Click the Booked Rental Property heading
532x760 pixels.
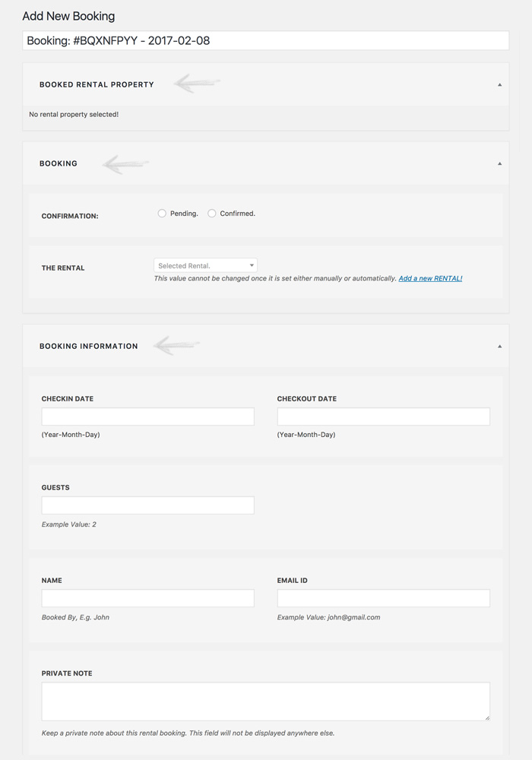[97, 84]
